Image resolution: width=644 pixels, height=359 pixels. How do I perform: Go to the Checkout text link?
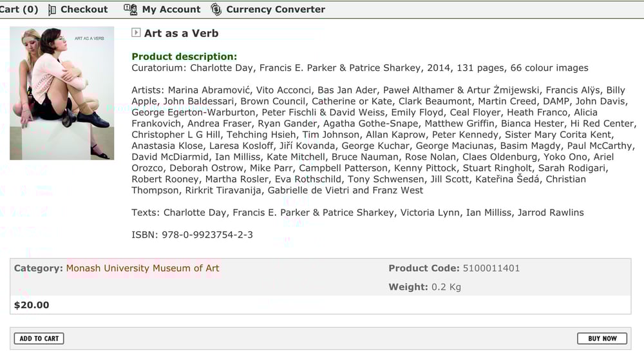pos(84,10)
